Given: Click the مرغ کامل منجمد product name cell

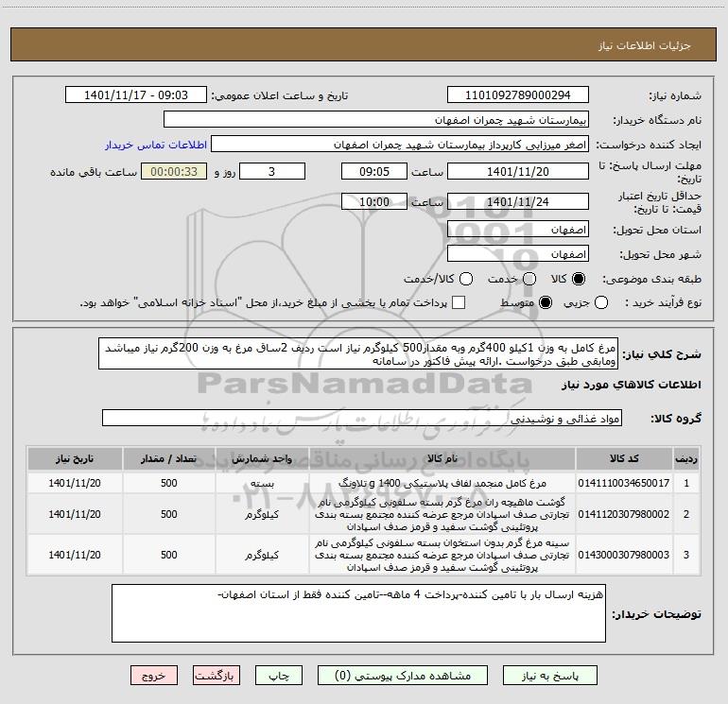Looking at the screenshot, I should 442,483.
